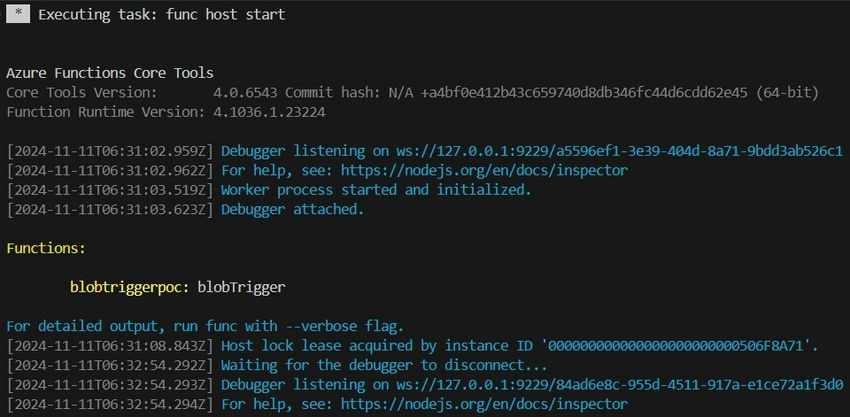Click the yellow 'Functions:' heading
This screenshot has width=850, height=417.
pos(46,249)
